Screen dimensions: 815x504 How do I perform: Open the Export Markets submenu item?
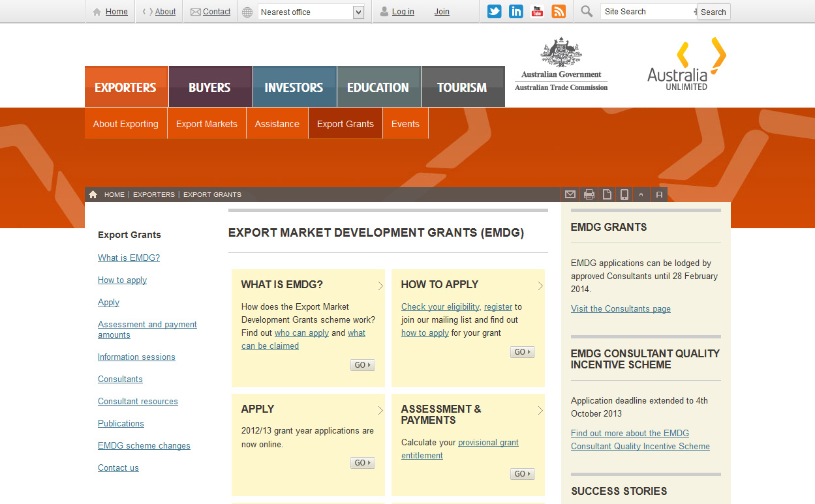pyautogui.click(x=207, y=124)
